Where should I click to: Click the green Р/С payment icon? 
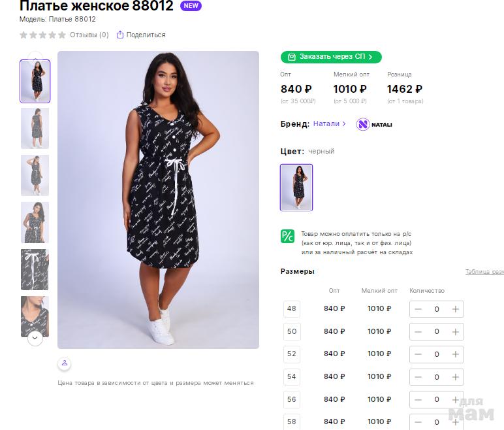288,236
